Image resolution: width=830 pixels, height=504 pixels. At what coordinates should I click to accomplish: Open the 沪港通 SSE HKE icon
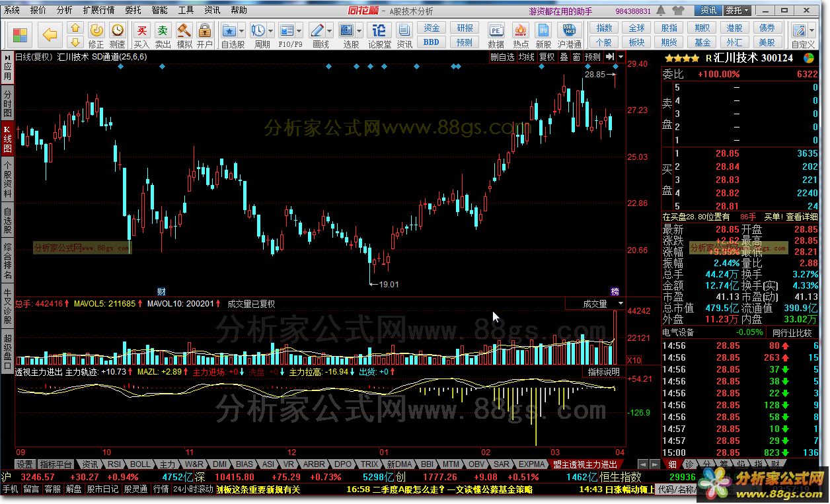point(569,31)
